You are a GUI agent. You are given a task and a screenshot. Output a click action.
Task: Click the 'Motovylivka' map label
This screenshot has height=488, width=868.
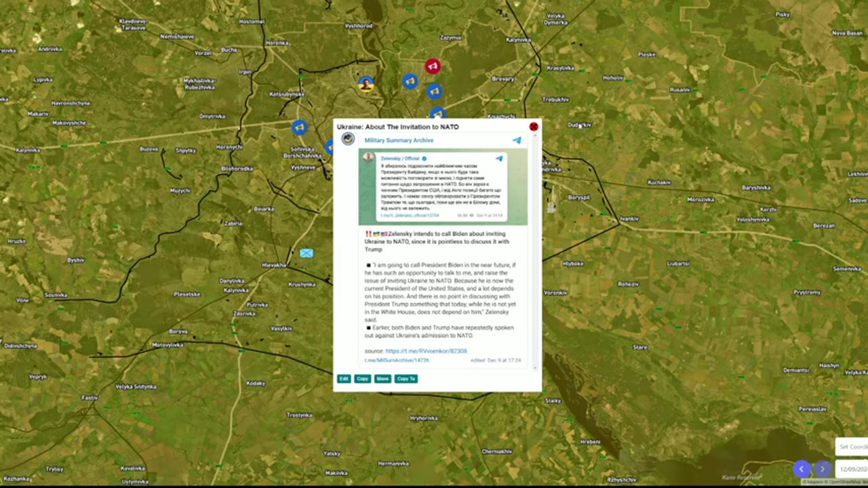click(x=167, y=344)
